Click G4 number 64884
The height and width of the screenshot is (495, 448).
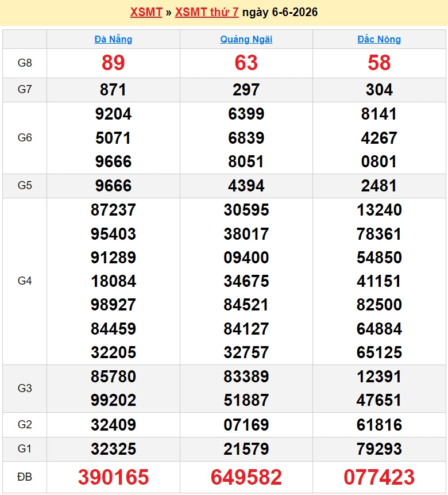(379, 329)
